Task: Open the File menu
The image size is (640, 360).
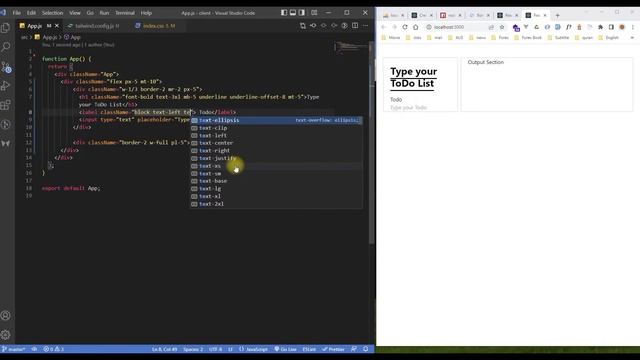Action: click(x=17, y=13)
